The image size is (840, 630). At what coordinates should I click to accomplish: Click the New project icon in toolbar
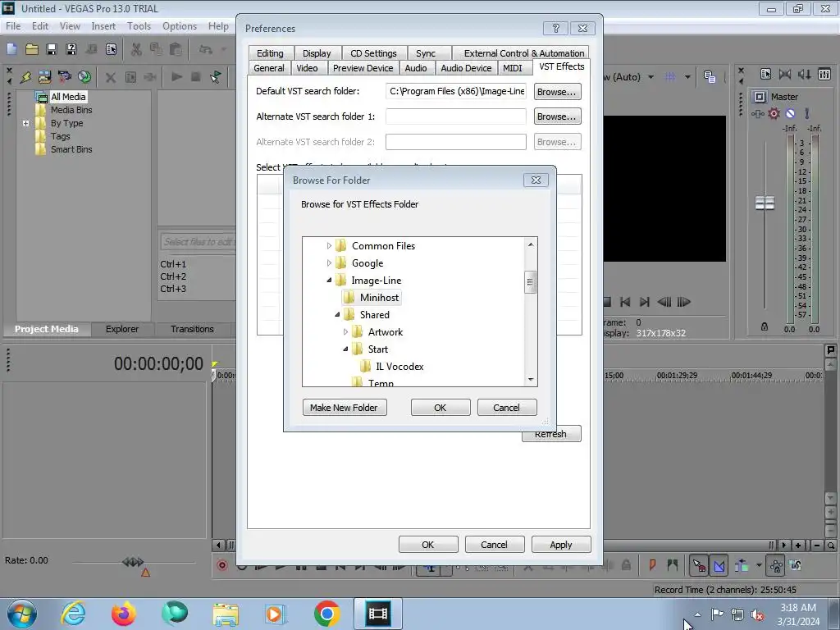tap(11, 49)
